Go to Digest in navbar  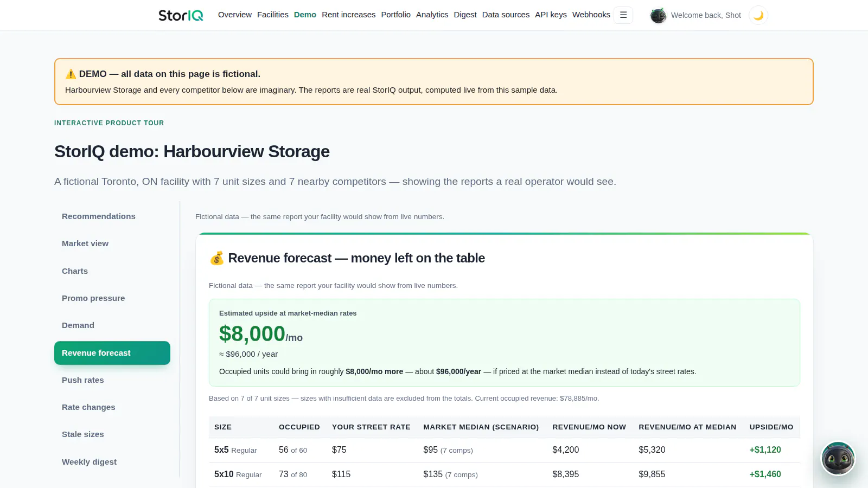click(465, 15)
